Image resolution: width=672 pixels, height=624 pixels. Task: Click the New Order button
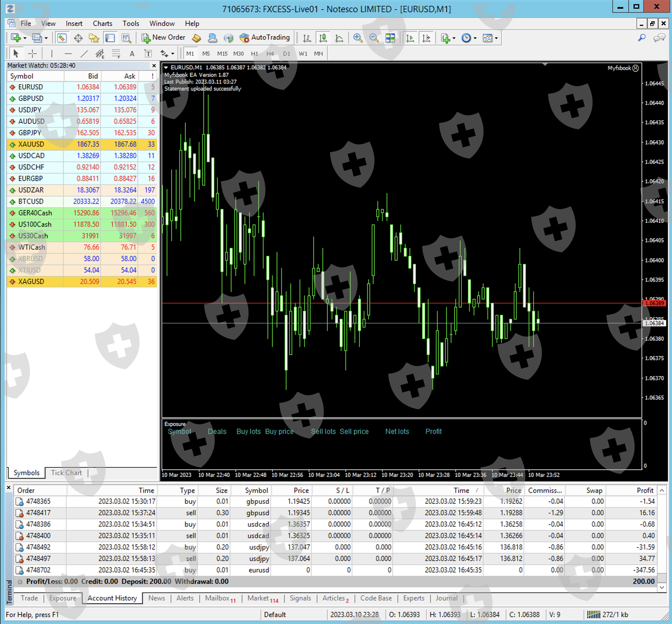164,37
